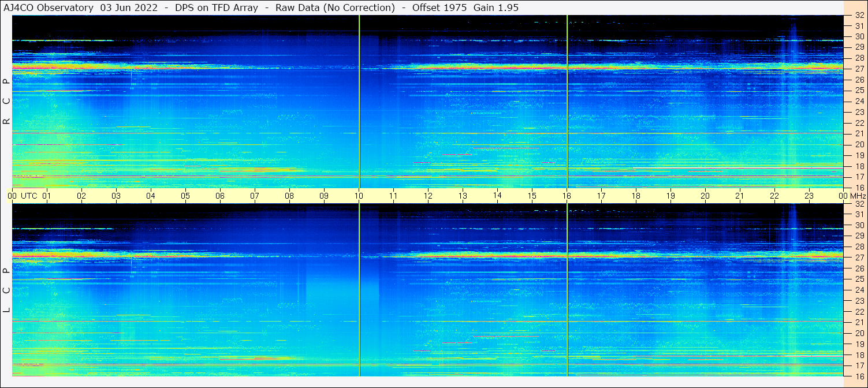Click the 32 MHz tick of the LCP panel

(859, 204)
